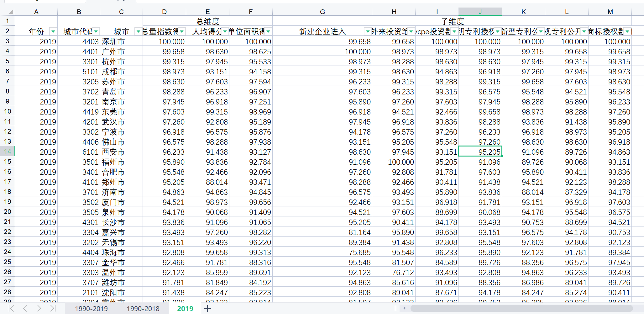644x314 pixels.
Task: Select row 28 header
Action: [x=8, y=292]
